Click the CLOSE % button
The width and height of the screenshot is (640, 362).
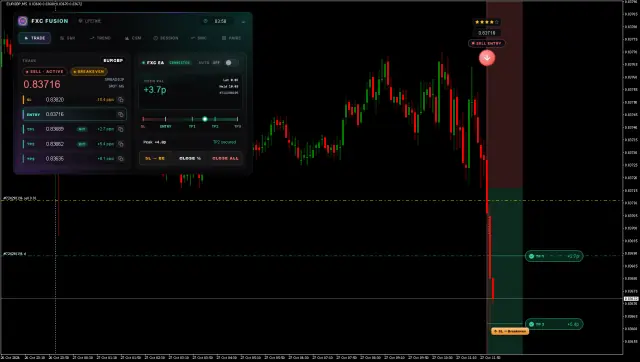[190, 158]
